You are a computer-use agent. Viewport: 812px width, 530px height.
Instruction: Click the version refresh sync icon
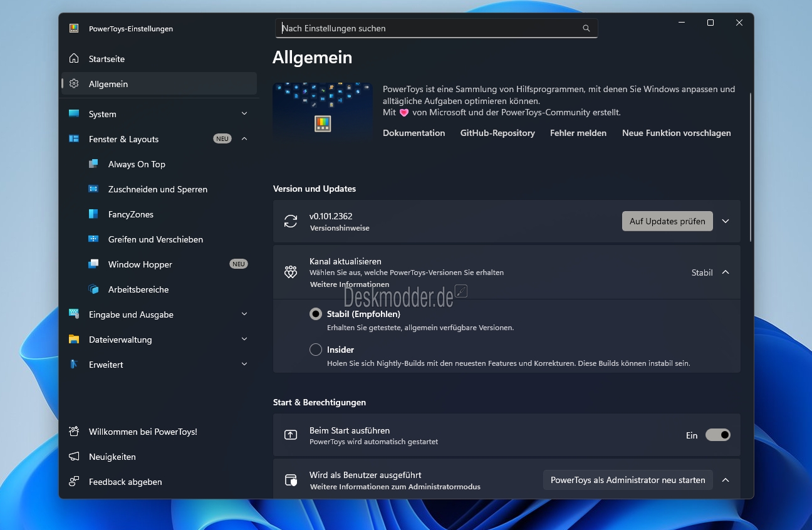291,221
